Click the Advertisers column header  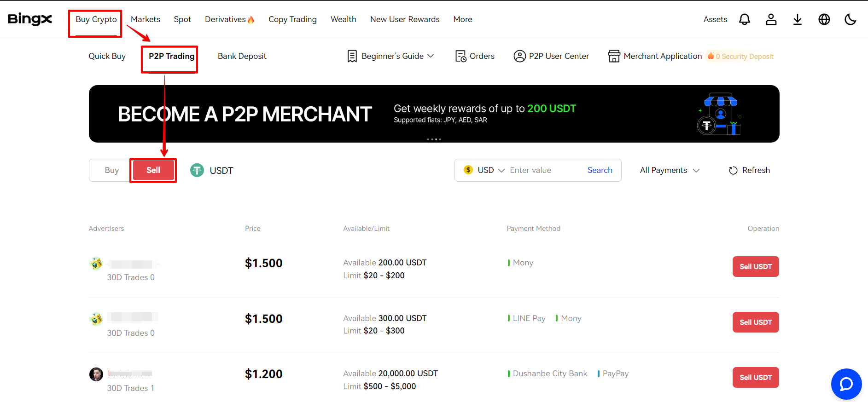[106, 229]
